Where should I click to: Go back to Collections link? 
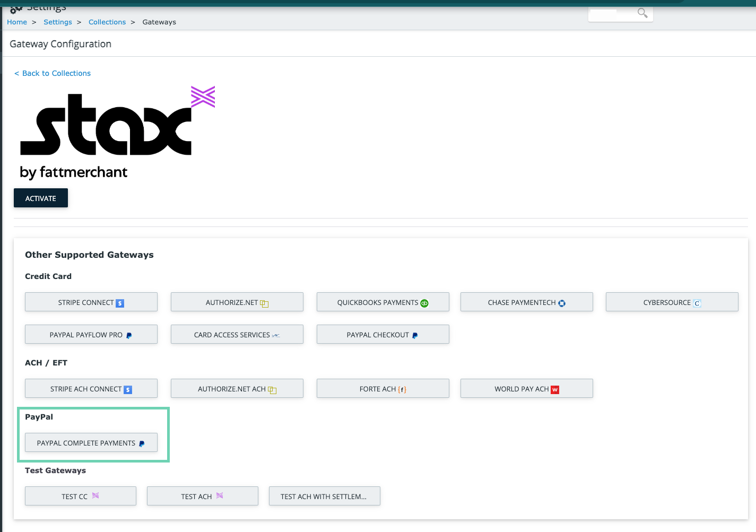coord(53,73)
